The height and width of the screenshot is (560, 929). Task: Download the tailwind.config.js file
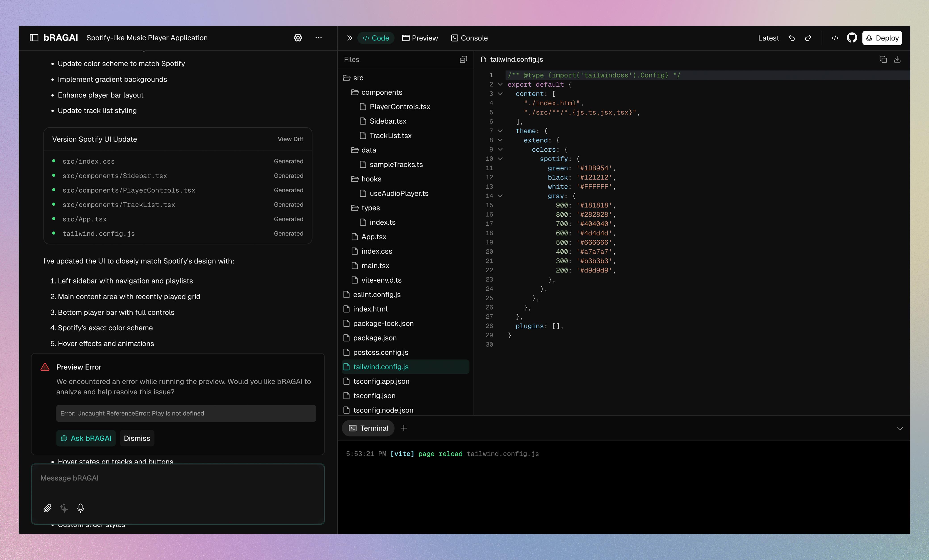pos(897,60)
